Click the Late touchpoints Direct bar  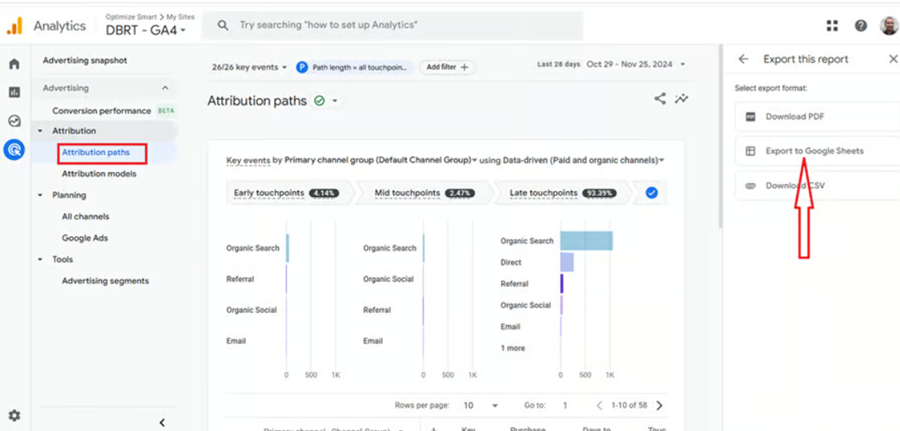(567, 262)
